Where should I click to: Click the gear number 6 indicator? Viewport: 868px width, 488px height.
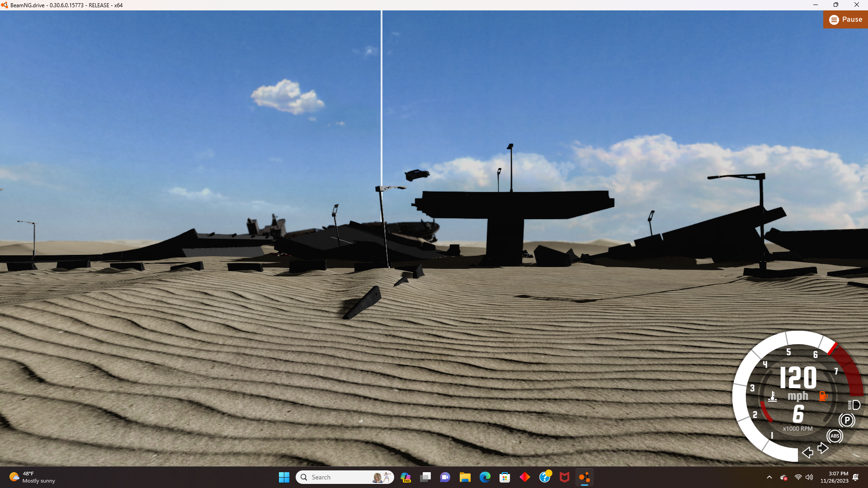click(x=798, y=414)
